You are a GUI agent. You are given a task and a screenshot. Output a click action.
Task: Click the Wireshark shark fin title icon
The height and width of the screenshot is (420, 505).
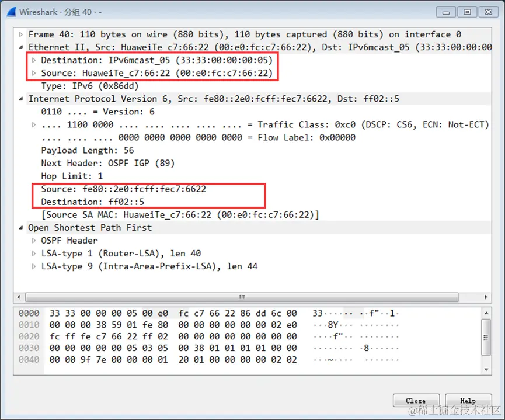point(11,12)
